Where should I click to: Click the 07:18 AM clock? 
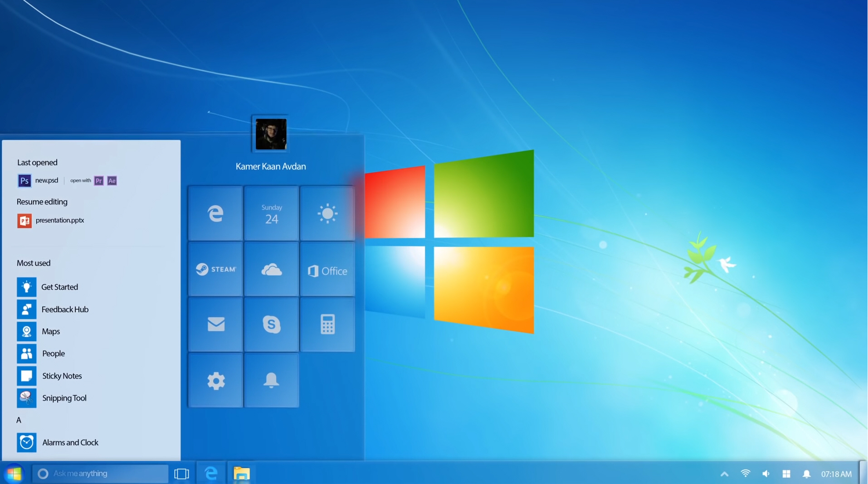pyautogui.click(x=836, y=474)
